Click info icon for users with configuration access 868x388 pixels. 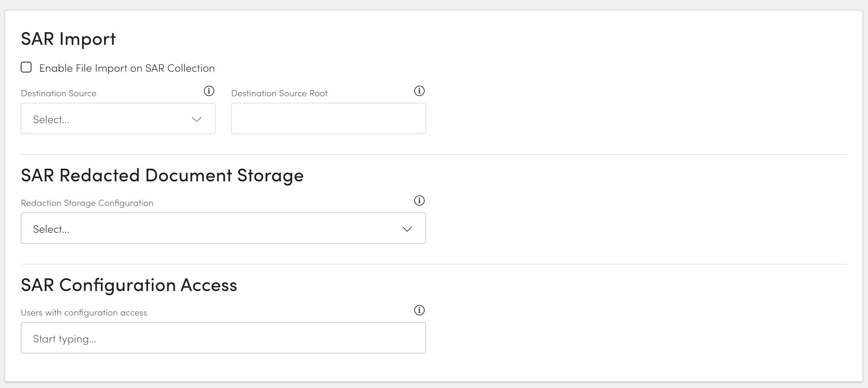[419, 310]
